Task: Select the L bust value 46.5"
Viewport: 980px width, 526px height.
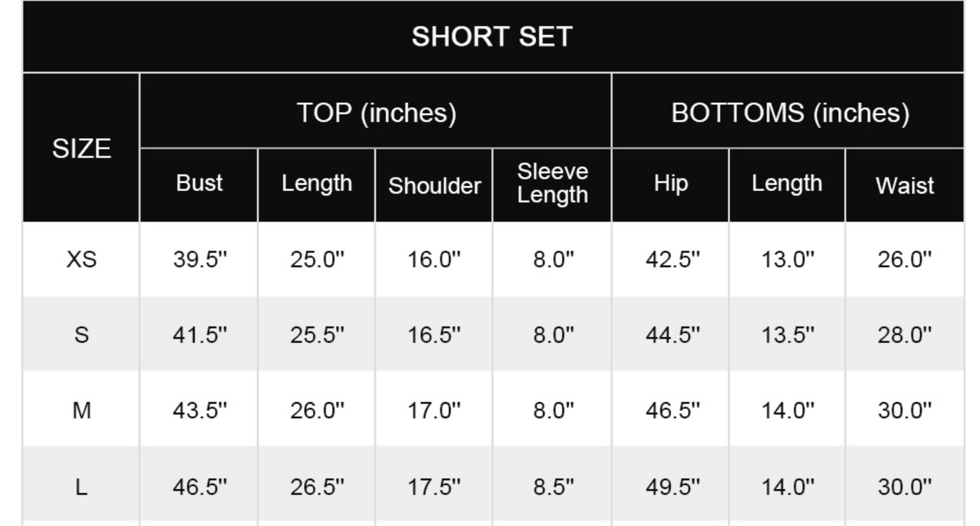Action: [199, 487]
